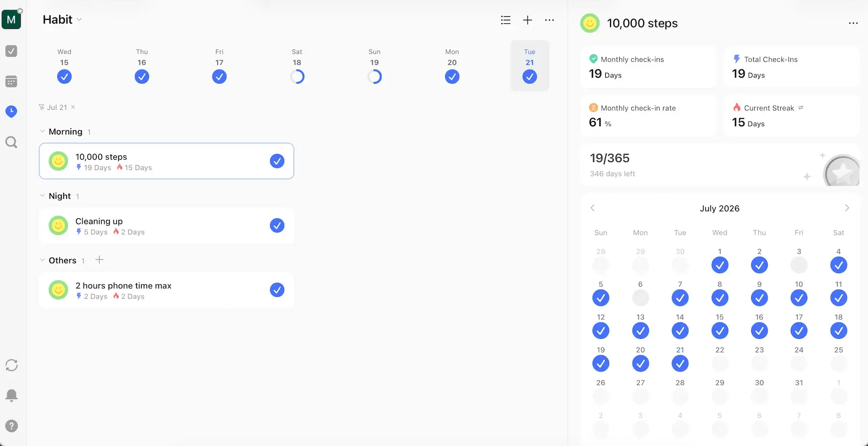Click the Current Streak stat card

[x=791, y=115]
